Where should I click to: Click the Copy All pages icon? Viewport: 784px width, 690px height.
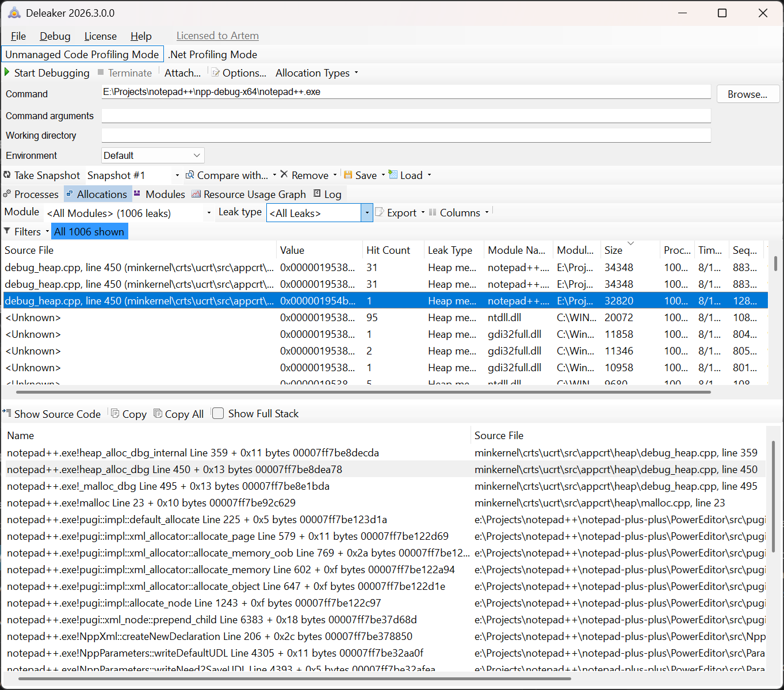pyautogui.click(x=158, y=413)
